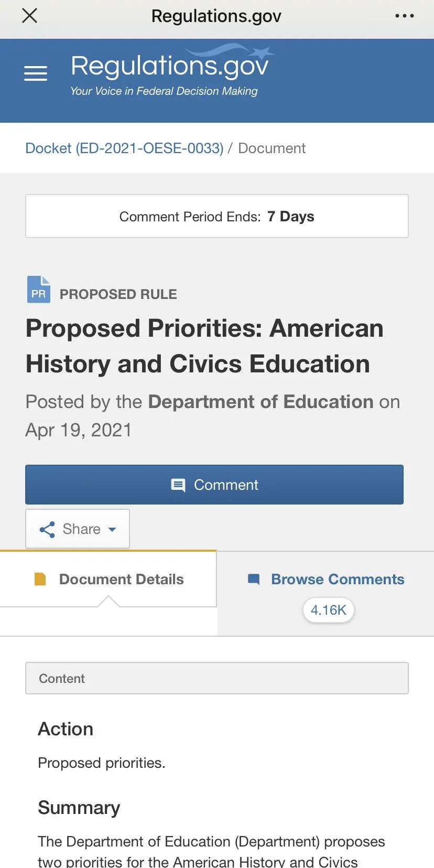Switch to the Browse Comments tab
The image size is (434, 868).
pyautogui.click(x=338, y=579)
